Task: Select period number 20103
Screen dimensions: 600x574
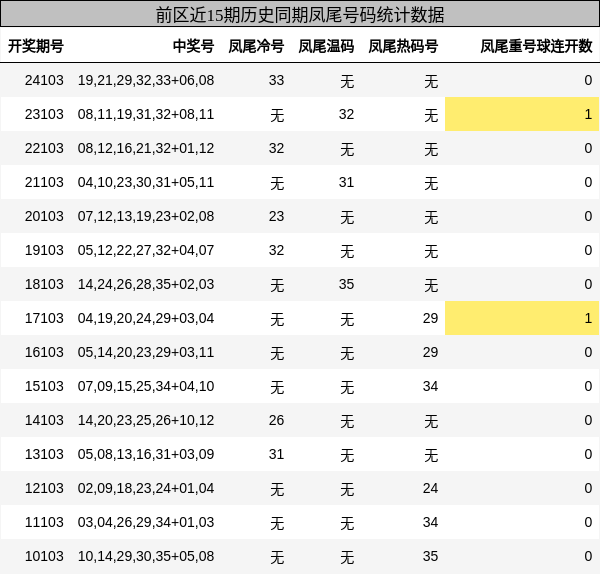Action: pos(44,216)
